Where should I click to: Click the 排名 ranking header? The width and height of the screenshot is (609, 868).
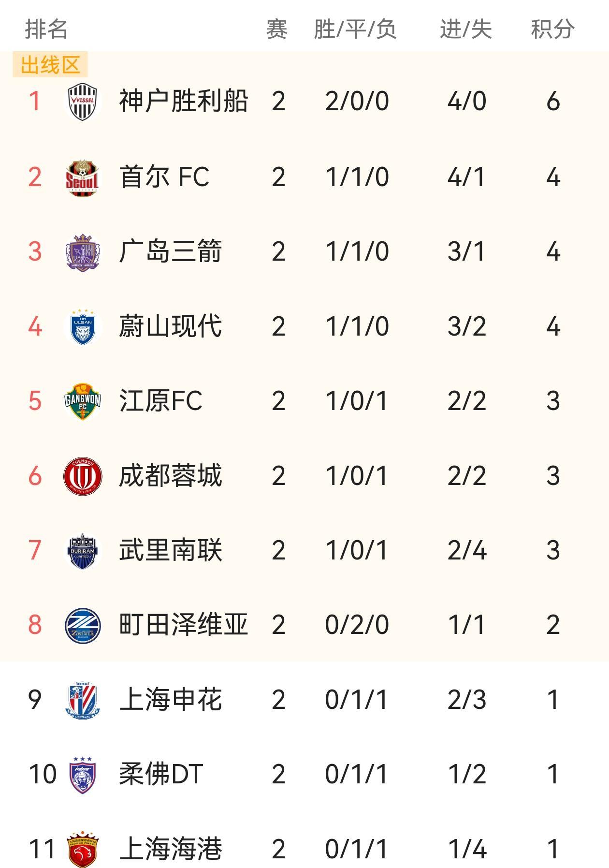coord(46,29)
